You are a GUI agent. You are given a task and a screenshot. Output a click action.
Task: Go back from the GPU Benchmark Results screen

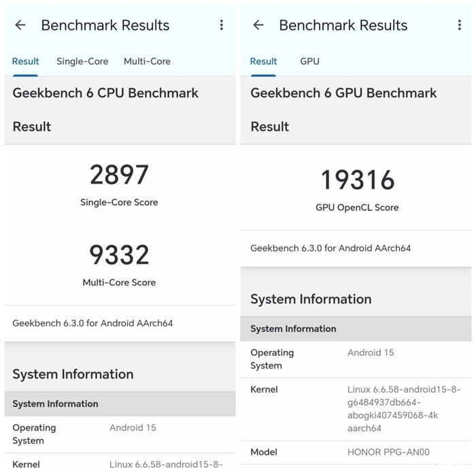pos(258,25)
